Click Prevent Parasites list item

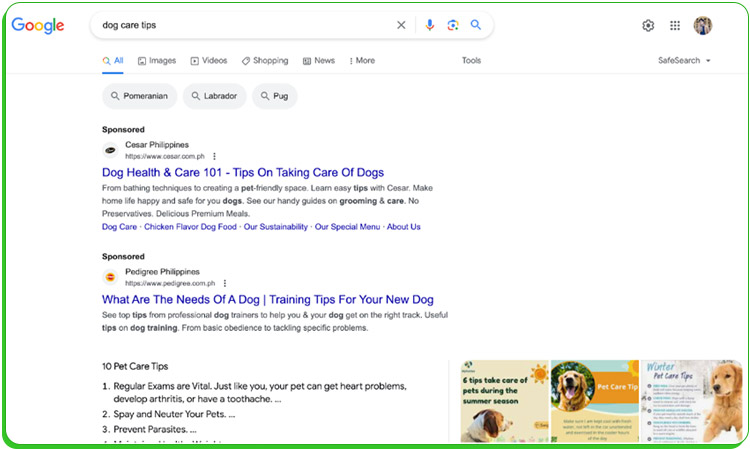pos(155,429)
